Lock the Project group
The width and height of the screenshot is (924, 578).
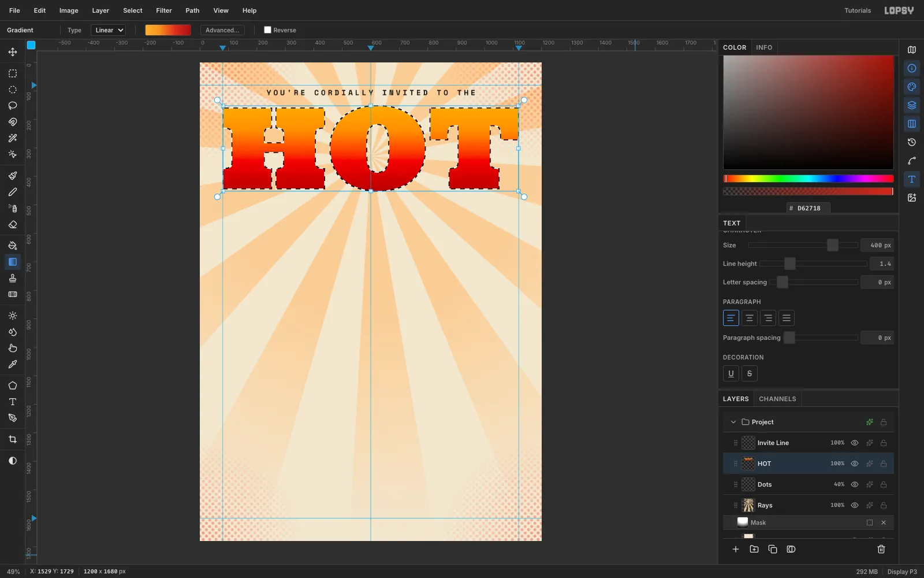point(884,422)
